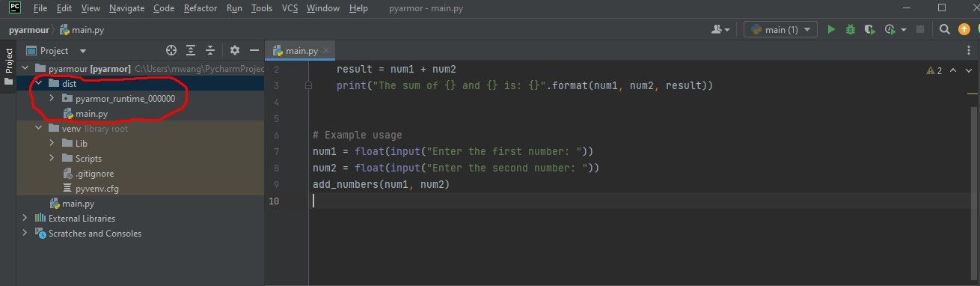Click the Project view window icon in panel header
This screenshot has height=286, width=980.
[31, 51]
